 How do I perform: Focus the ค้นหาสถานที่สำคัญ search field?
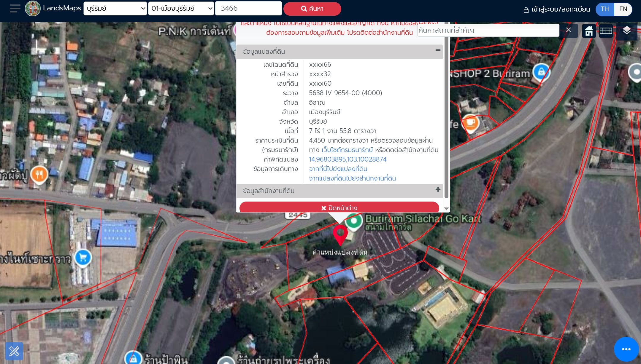pos(488,30)
